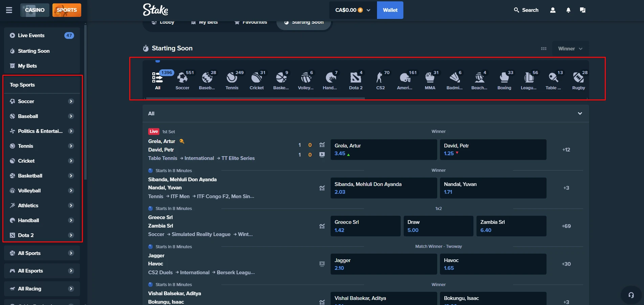Screen dimensions: 644x305
Task: Open stats chart for Greece Srl match
Action: pos(322,226)
